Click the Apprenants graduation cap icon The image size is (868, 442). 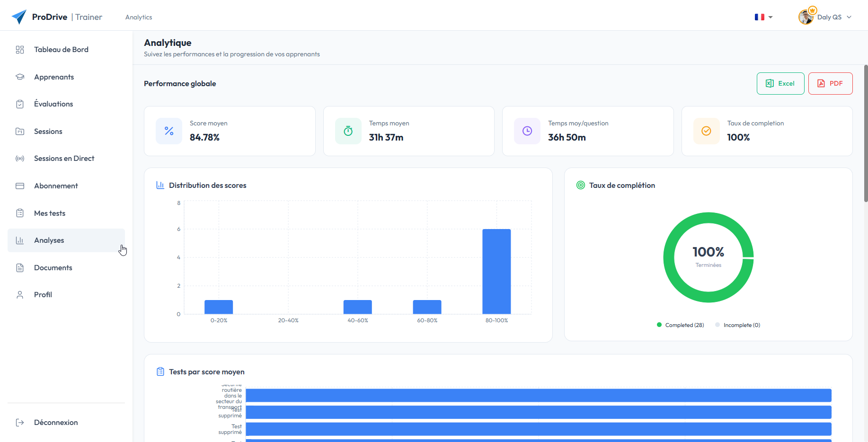click(20, 77)
